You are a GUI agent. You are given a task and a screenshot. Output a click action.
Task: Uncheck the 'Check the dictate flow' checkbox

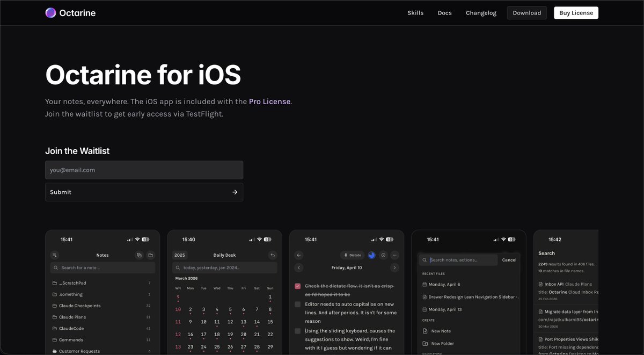tap(298, 286)
